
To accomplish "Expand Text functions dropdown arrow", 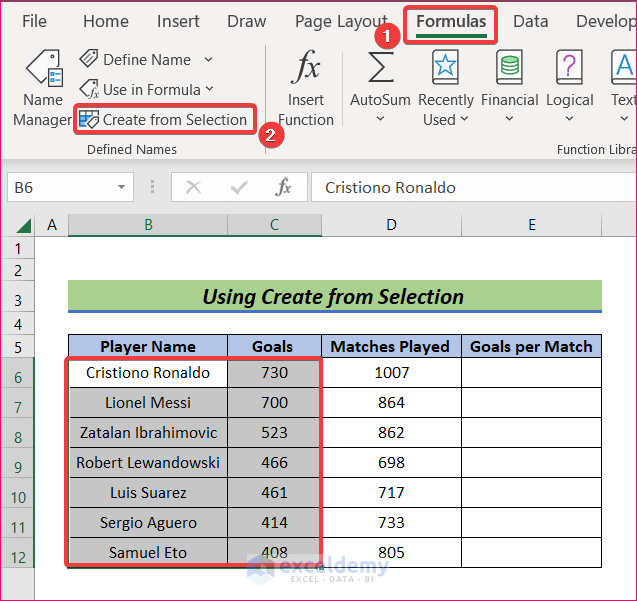I will tap(624, 119).
